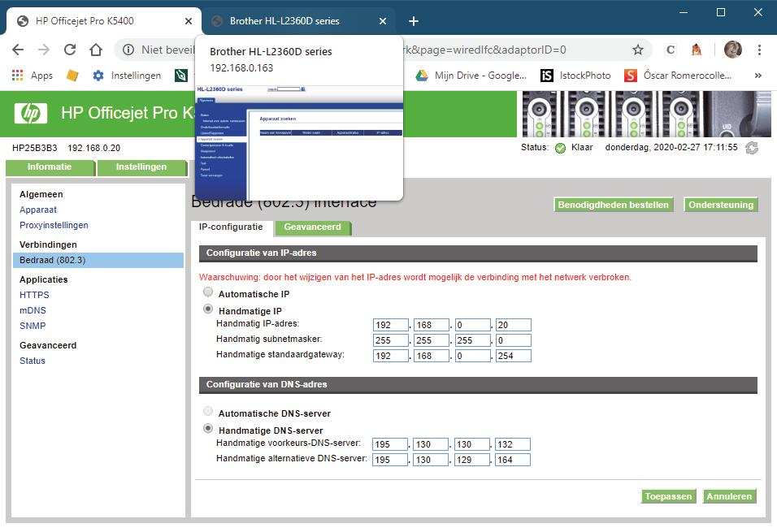The image size is (777, 532).
Task: Click Benodigdheden bestellen button
Action: [x=613, y=205]
